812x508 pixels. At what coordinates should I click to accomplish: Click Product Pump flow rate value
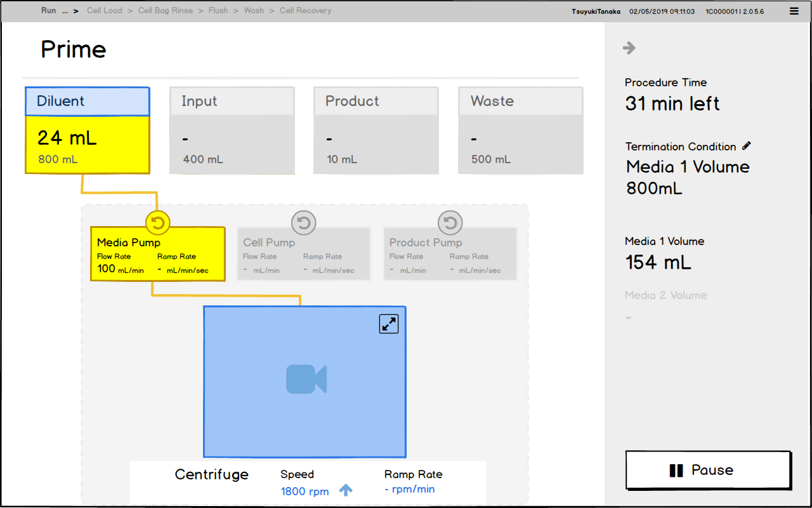[408, 270]
